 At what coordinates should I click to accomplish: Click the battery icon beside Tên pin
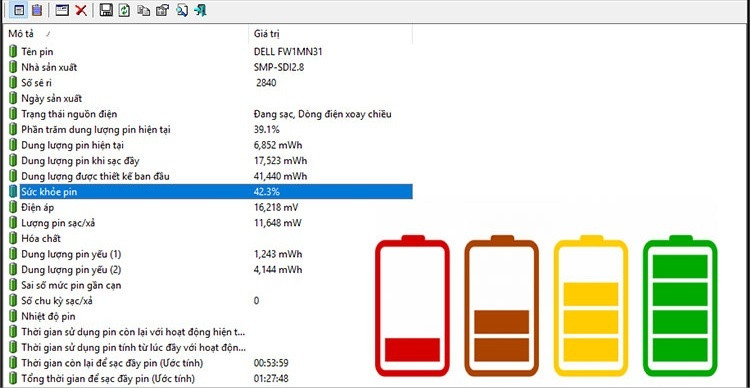click(x=13, y=52)
